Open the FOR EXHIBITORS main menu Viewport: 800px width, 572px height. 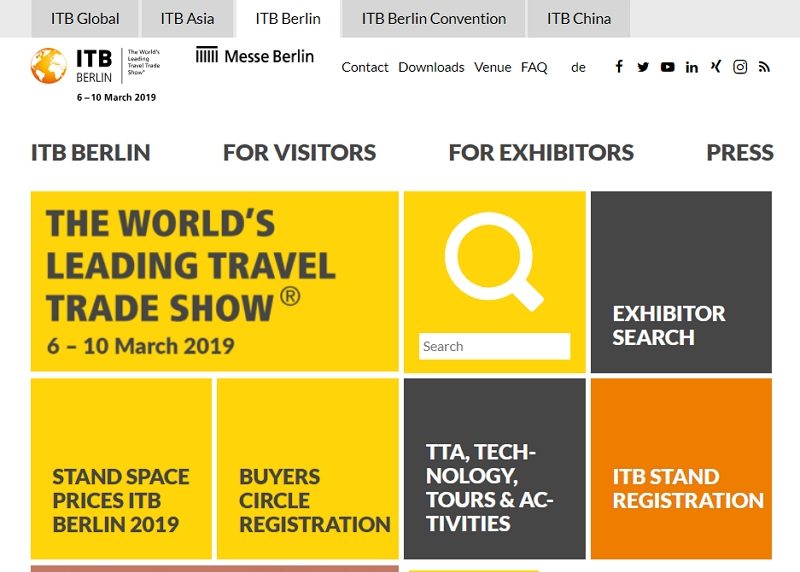click(541, 153)
